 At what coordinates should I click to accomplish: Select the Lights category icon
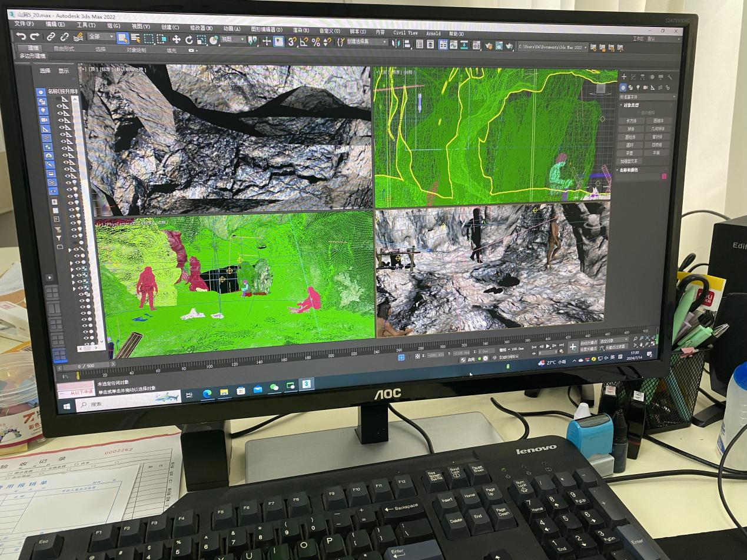[638, 88]
